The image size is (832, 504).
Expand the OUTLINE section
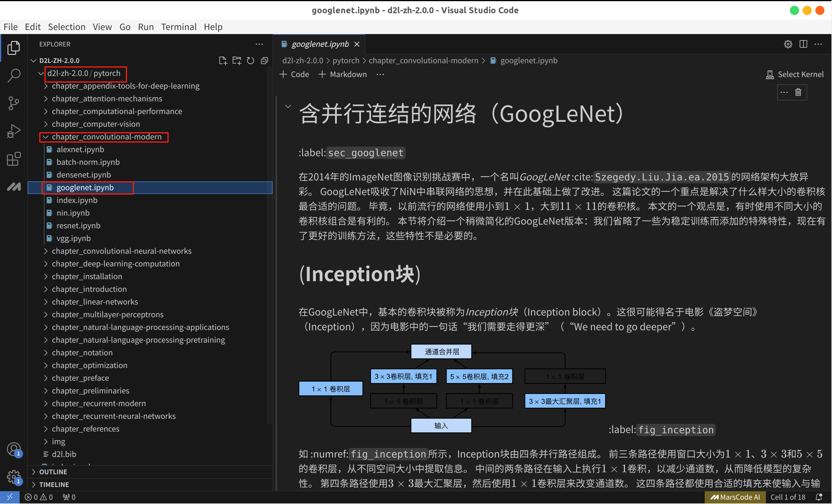(53, 472)
